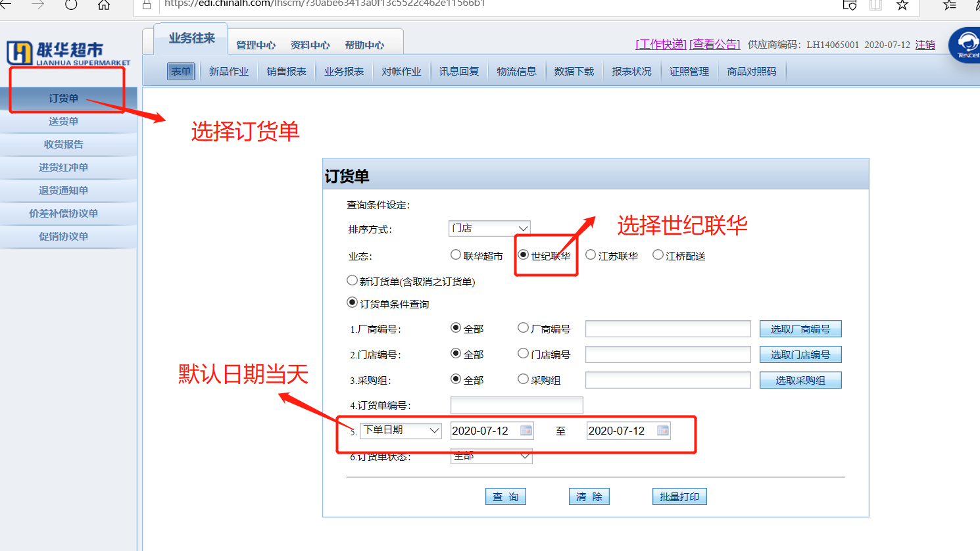Open 数据下载 menu item
980x551 pixels.
pos(574,71)
